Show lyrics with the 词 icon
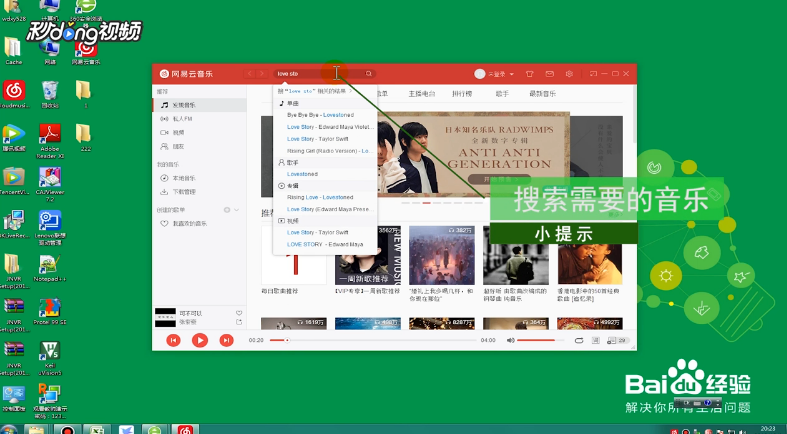Screen dimensions: 787x434 pyautogui.click(x=596, y=340)
